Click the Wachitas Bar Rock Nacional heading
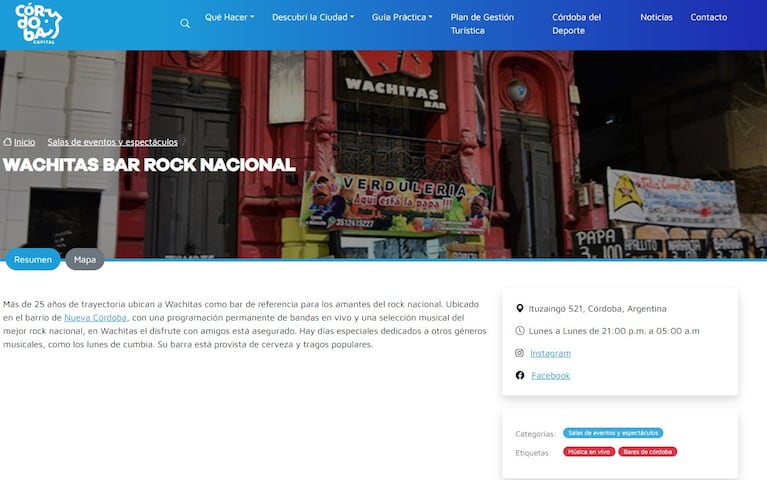 [x=149, y=165]
